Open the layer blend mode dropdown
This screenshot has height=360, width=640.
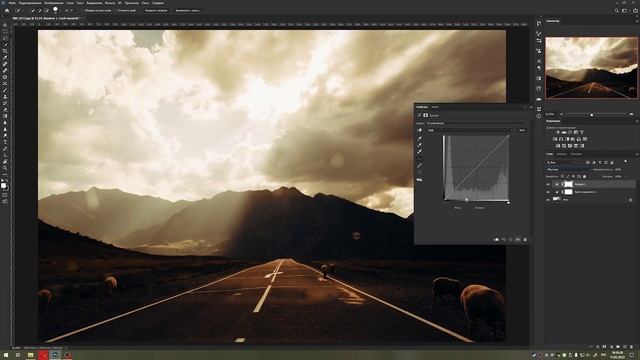pyautogui.click(x=567, y=169)
